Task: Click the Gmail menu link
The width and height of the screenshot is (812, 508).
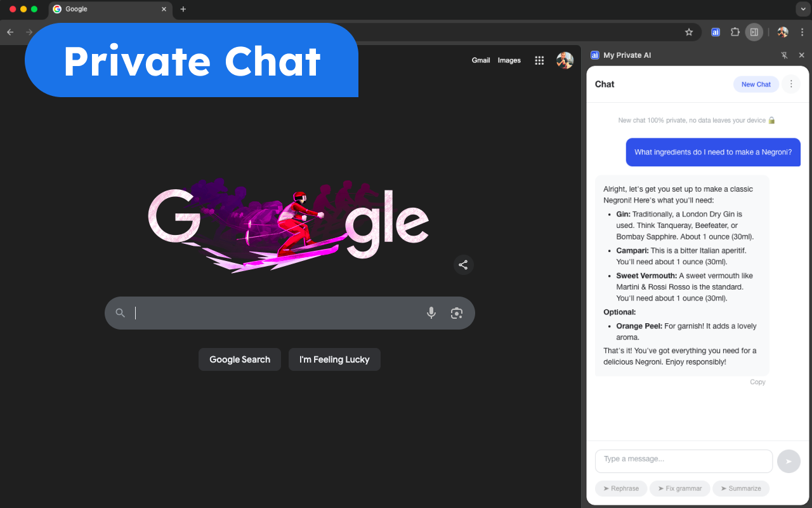Action: [481, 60]
